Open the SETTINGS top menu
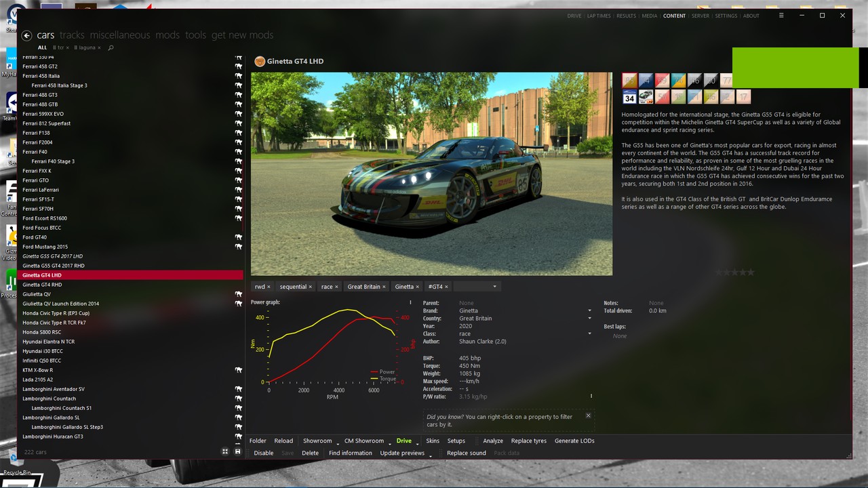 [x=726, y=16]
